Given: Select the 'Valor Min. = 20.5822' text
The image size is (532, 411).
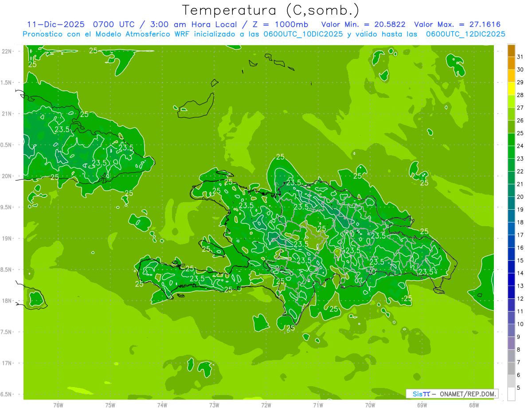Looking at the screenshot, I should click(x=363, y=24).
